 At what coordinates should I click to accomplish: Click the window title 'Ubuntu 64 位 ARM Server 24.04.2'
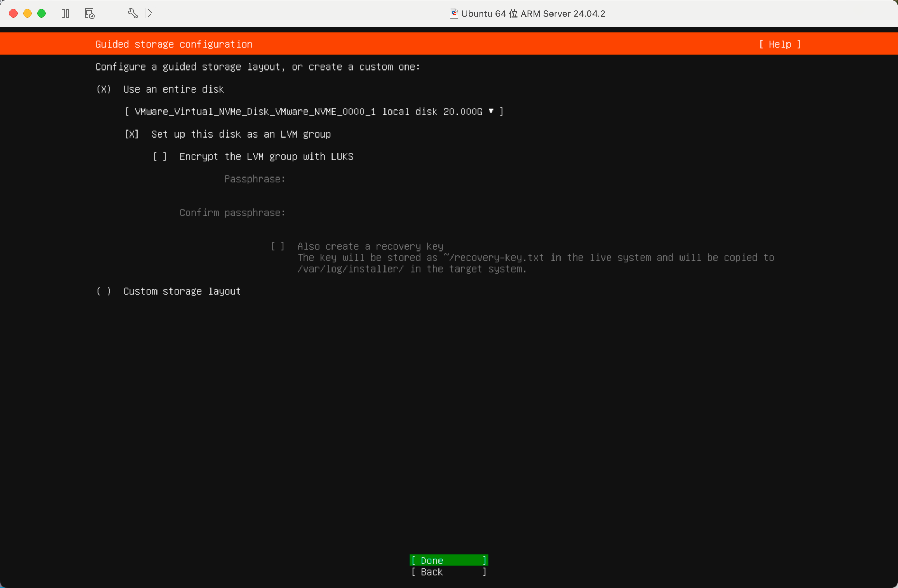[533, 14]
